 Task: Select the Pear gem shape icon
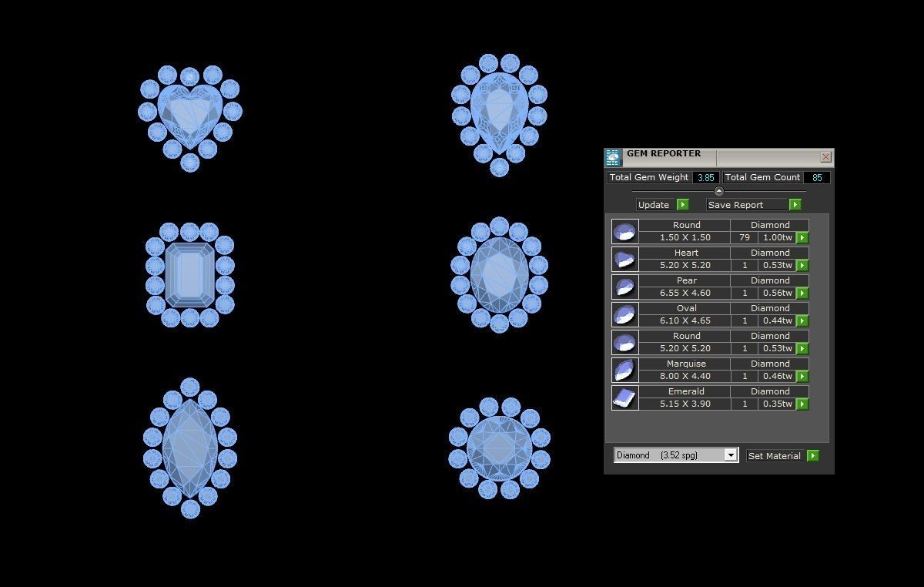coord(625,287)
